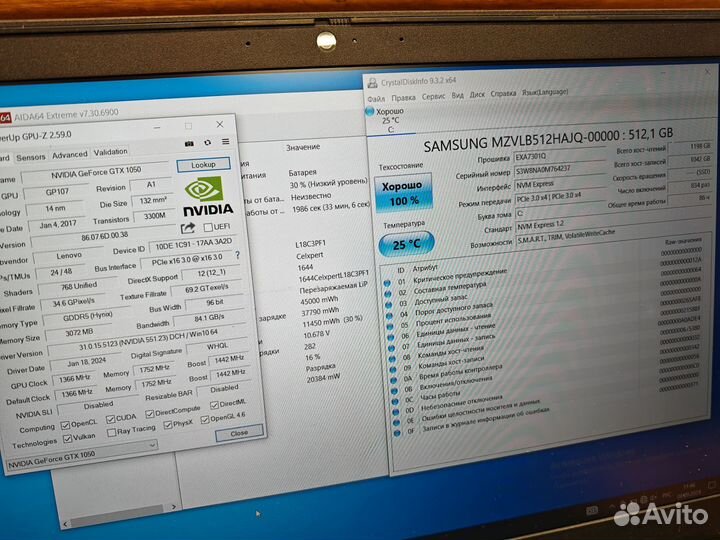Switch to the Sensors tab in GPU-Z
The width and height of the screenshot is (720, 540).
pos(31,157)
